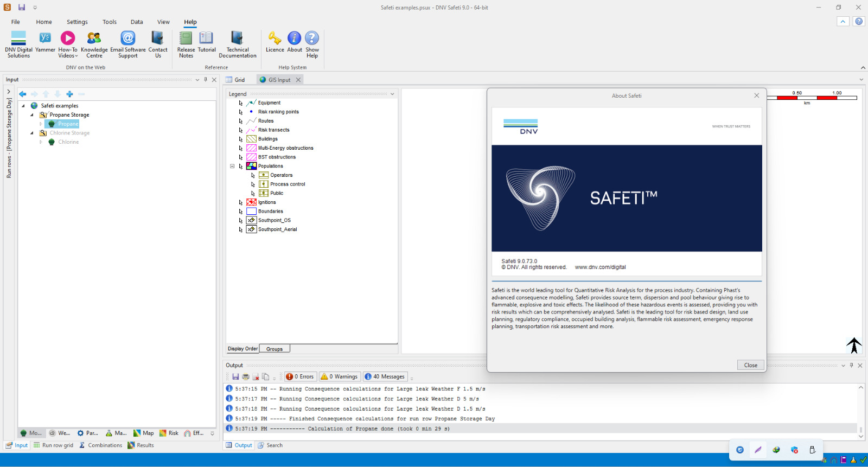Select the Risk tab under the tree
The image size is (868, 467).
coord(169,433)
